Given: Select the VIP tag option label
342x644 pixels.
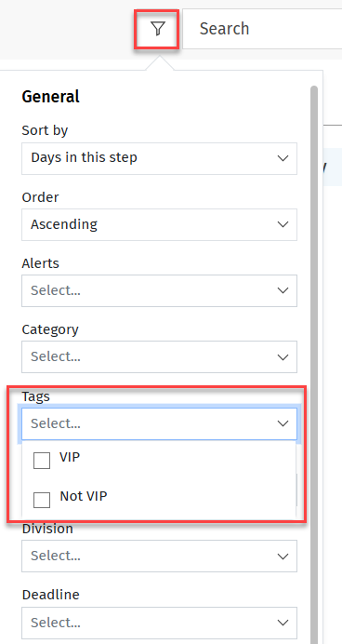Looking at the screenshot, I should coord(70,457).
